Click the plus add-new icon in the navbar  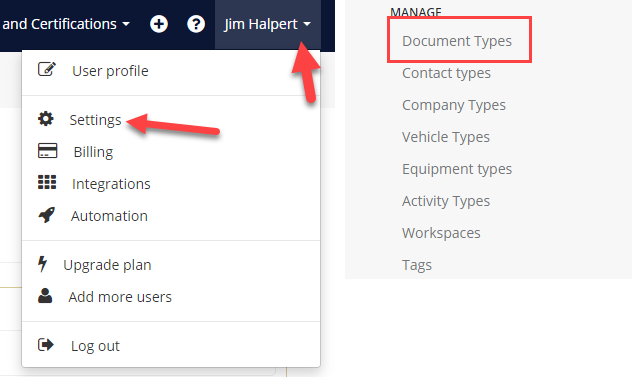[x=159, y=24]
